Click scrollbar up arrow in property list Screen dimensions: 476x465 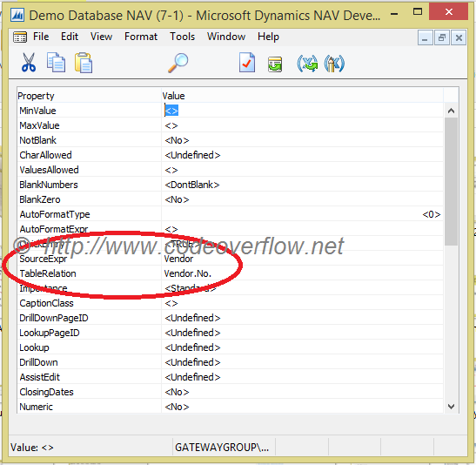(x=451, y=111)
